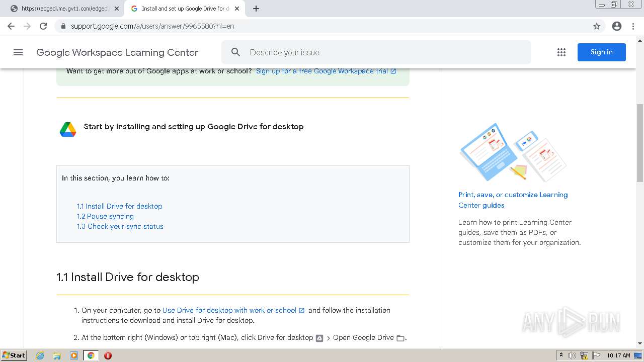
Task: Go back to the previous page
Action: pyautogui.click(x=11, y=26)
